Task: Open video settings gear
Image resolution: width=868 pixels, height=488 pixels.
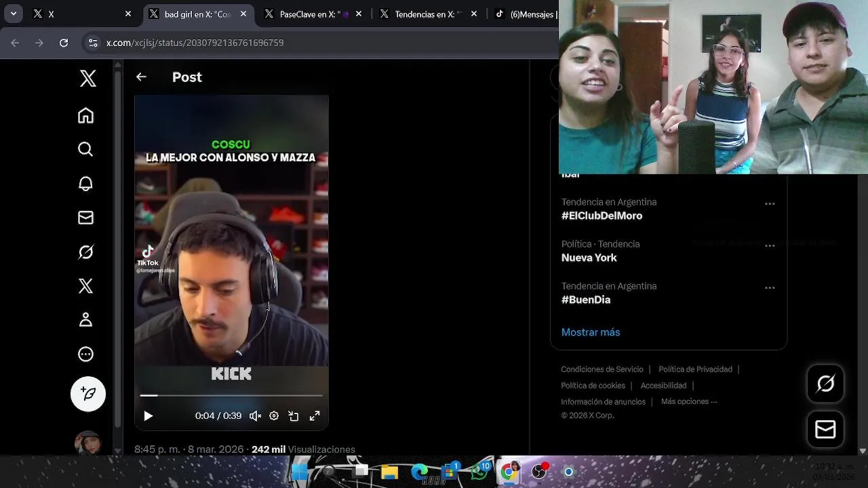Action: point(274,416)
